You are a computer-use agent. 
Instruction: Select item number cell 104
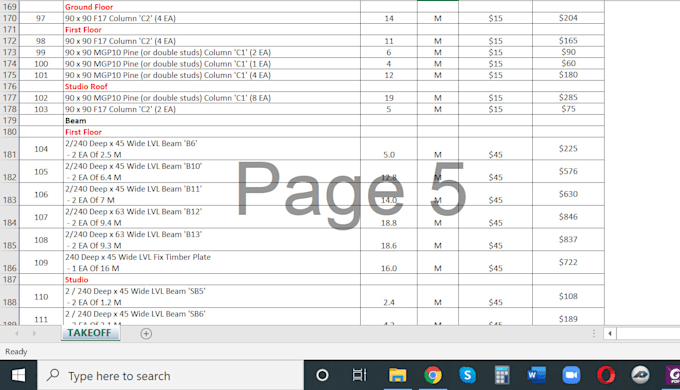41,149
